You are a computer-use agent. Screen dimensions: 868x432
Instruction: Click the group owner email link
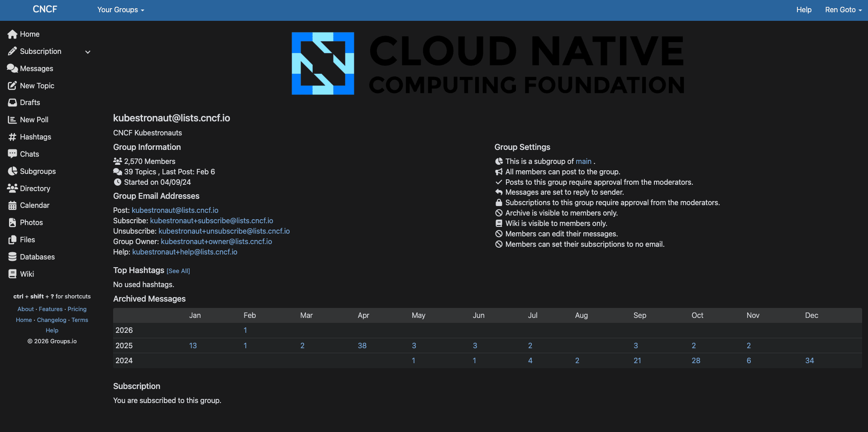(x=216, y=241)
